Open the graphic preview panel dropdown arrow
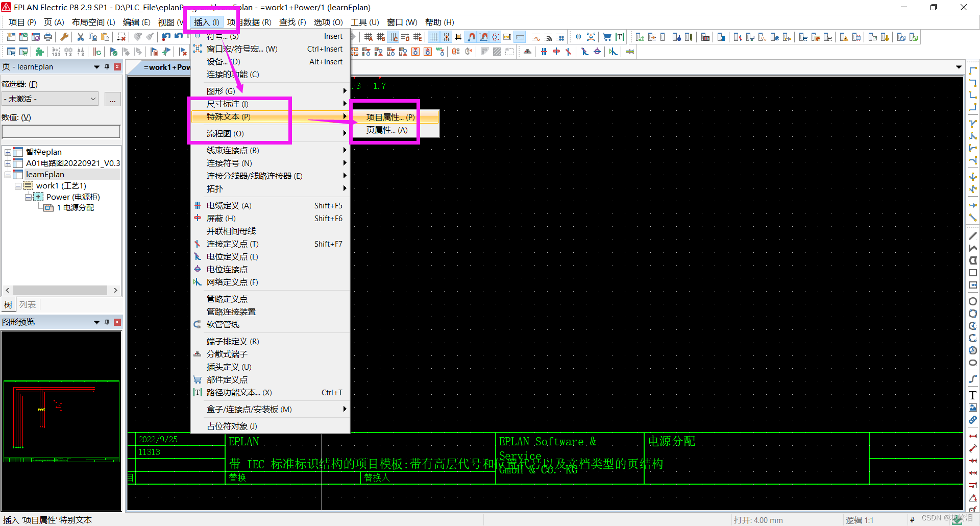This screenshot has height=526, width=980. tap(96, 322)
